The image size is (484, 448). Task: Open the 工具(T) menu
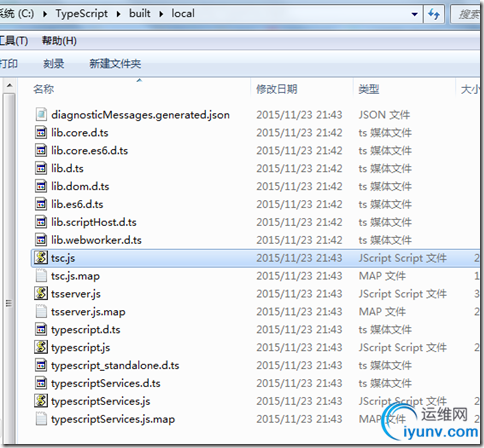coord(14,41)
